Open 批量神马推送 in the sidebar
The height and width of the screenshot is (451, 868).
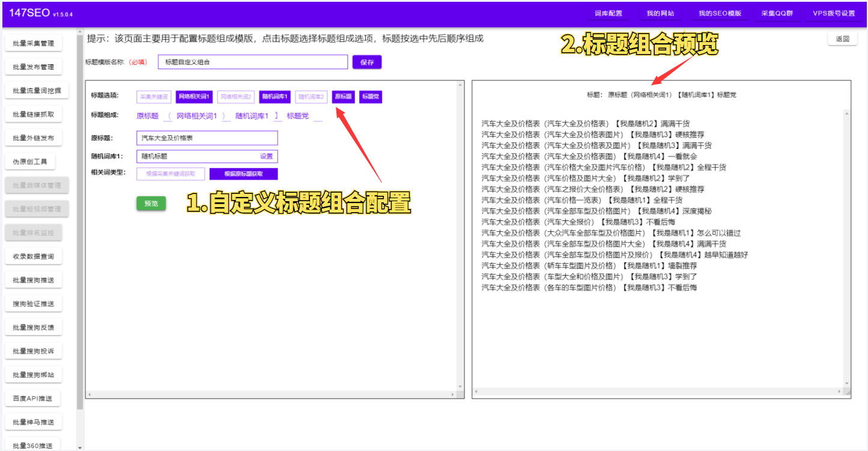pos(33,423)
